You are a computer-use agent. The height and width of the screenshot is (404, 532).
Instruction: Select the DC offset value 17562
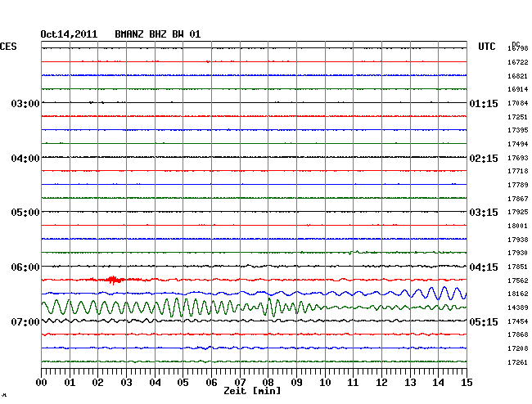[518, 281]
